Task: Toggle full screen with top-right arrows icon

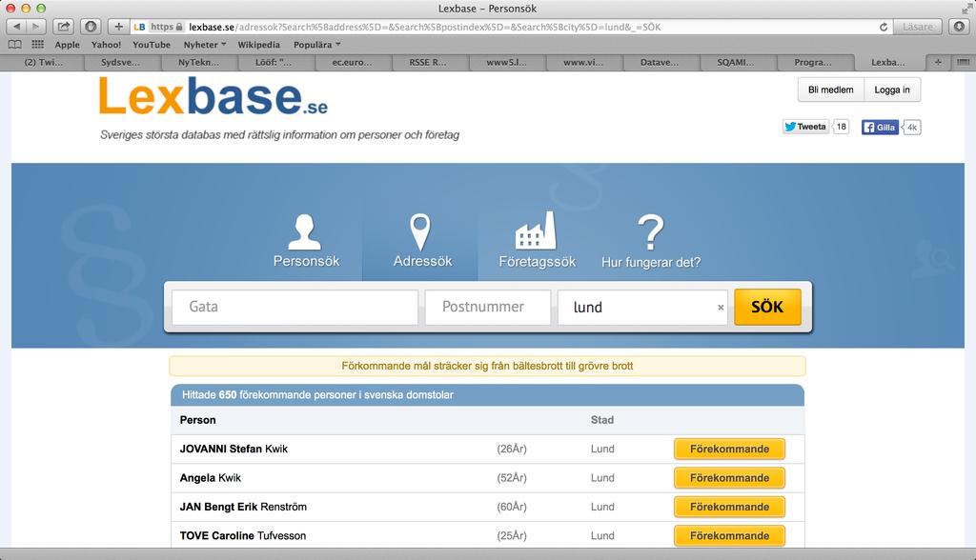Action: pyautogui.click(x=966, y=8)
